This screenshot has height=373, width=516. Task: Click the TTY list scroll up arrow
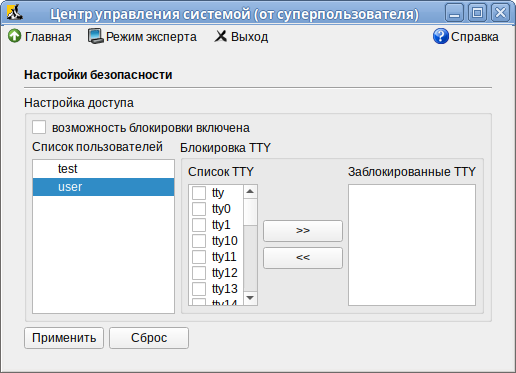coord(250,192)
